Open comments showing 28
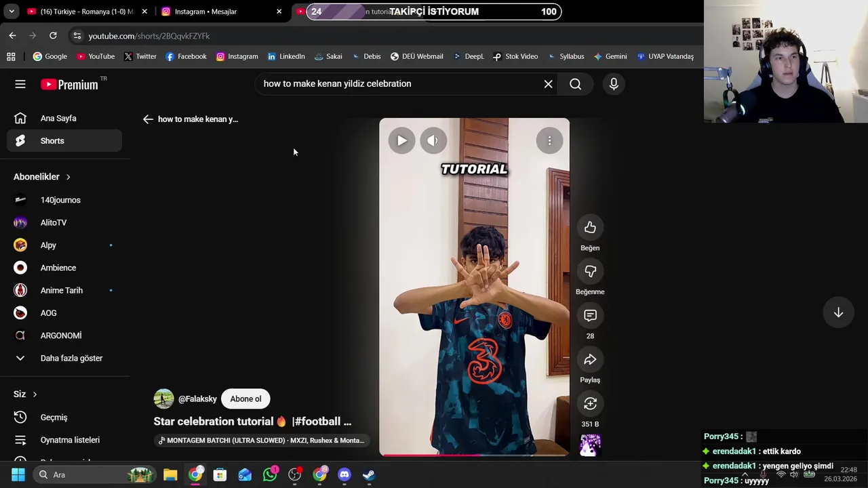868x488 pixels. tap(590, 316)
